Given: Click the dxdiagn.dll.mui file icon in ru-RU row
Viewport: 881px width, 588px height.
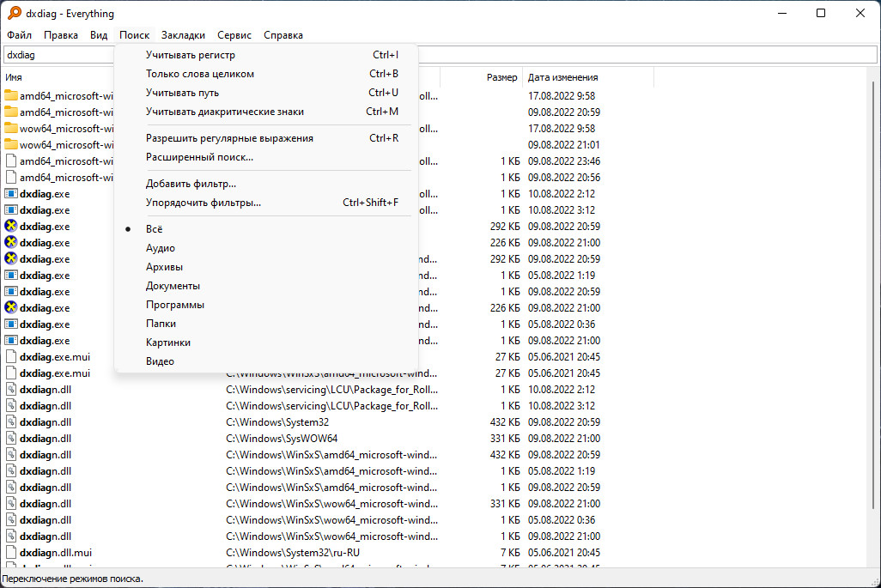Looking at the screenshot, I should coord(11,553).
